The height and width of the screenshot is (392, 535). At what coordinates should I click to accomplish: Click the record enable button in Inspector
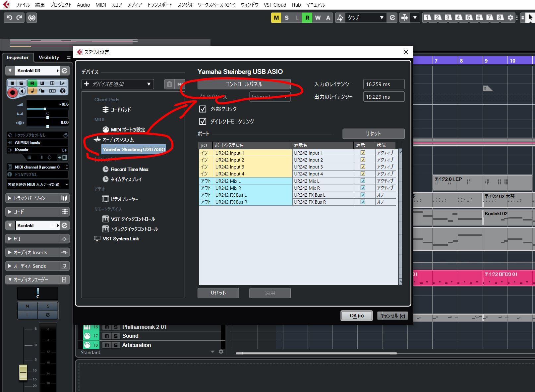point(13,92)
